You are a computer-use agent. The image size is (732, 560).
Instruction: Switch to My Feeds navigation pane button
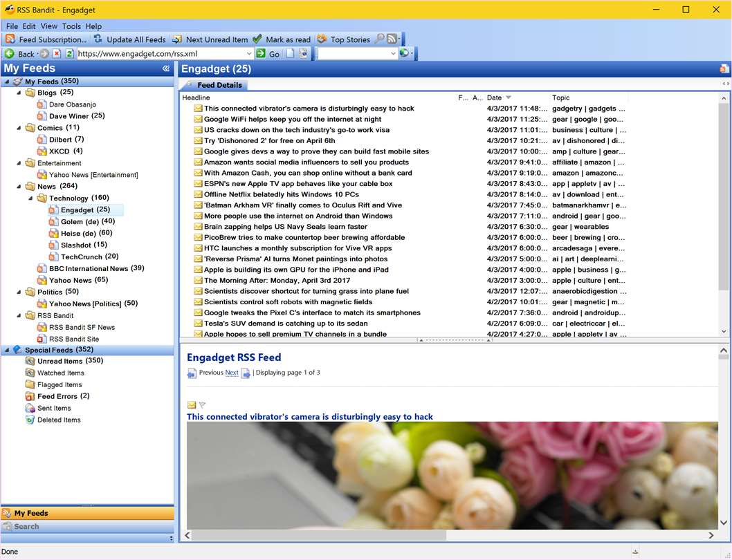tap(88, 513)
